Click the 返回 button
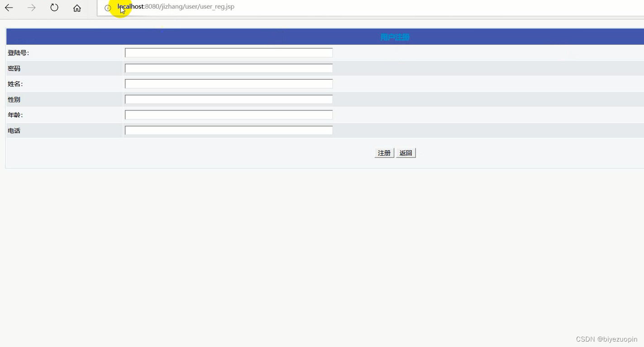Viewport: 644px width, 347px height. tap(406, 153)
